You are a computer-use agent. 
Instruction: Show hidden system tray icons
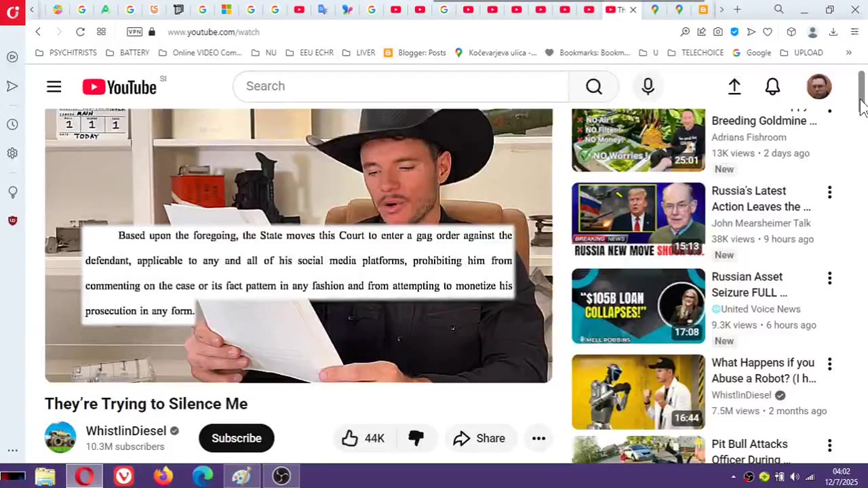pos(733,477)
